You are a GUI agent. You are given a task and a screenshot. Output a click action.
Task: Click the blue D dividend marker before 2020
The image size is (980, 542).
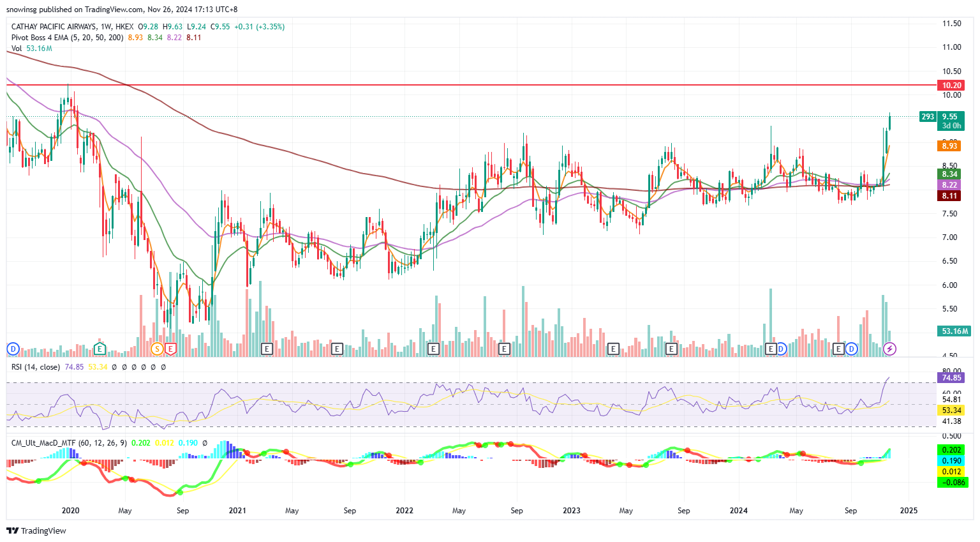[x=13, y=349]
